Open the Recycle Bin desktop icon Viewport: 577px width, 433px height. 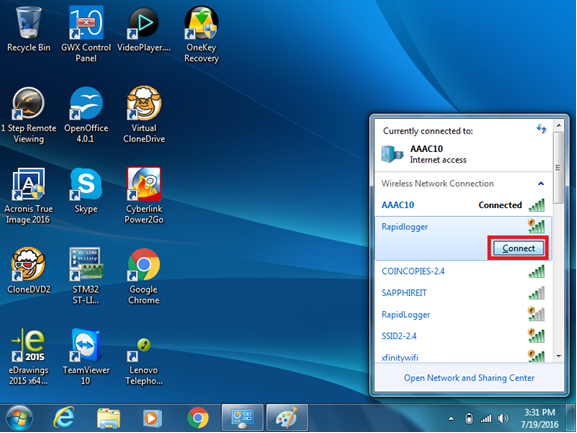(29, 29)
